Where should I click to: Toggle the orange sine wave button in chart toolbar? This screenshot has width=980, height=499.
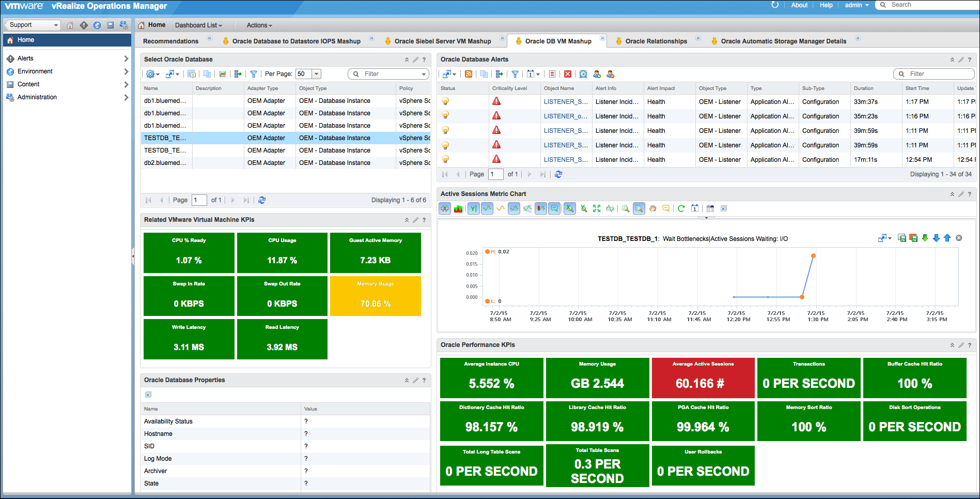pos(501,208)
